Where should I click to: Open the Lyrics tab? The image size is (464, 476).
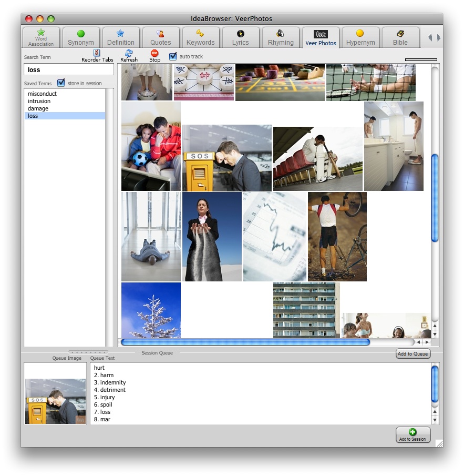pos(241,38)
